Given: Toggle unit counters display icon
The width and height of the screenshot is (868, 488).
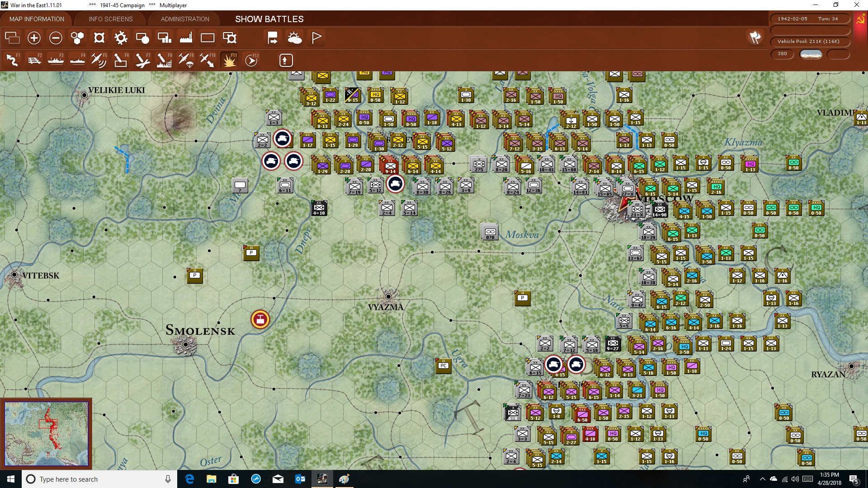Looking at the screenshot, I should tap(12, 38).
